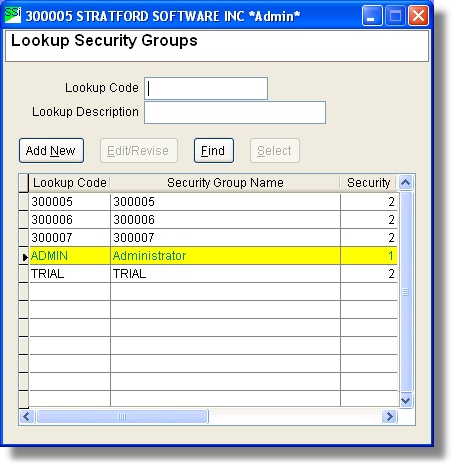The image size is (454, 467).
Task: Click the Security column header
Action: coord(368,183)
